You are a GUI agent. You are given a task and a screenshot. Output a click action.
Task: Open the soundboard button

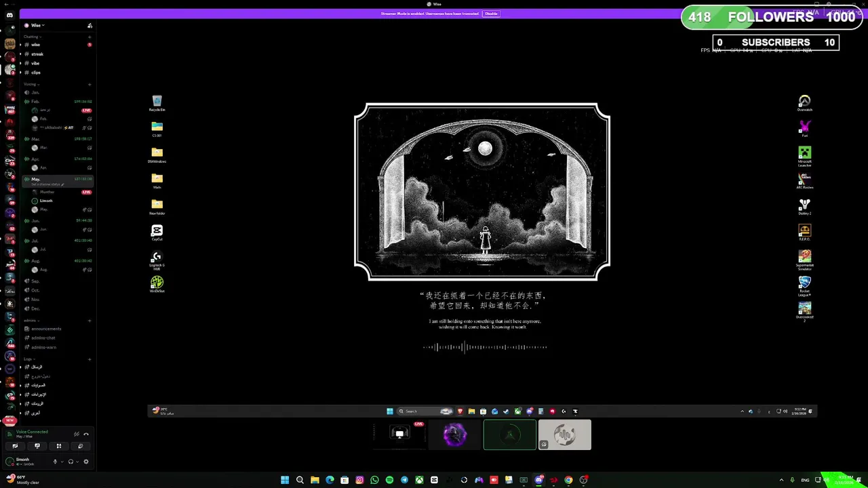pyautogui.click(x=80, y=446)
